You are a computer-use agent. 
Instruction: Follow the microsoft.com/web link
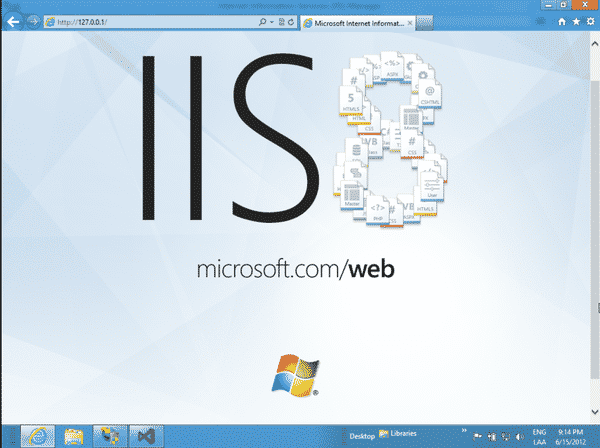295,269
